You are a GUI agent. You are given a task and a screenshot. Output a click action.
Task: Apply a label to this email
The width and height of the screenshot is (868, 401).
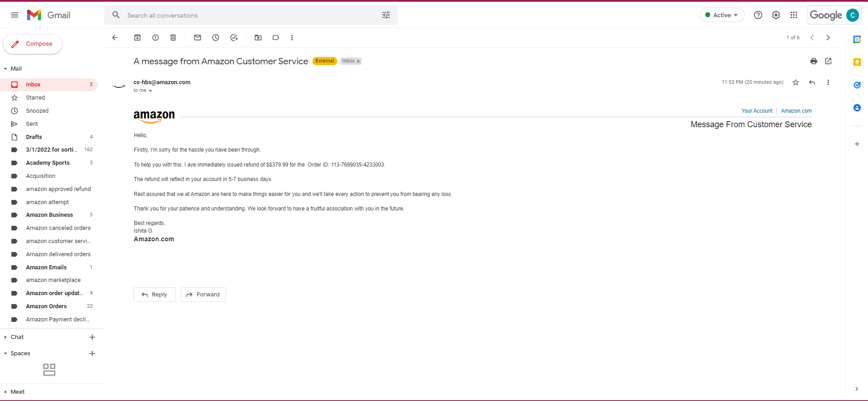coord(276,38)
